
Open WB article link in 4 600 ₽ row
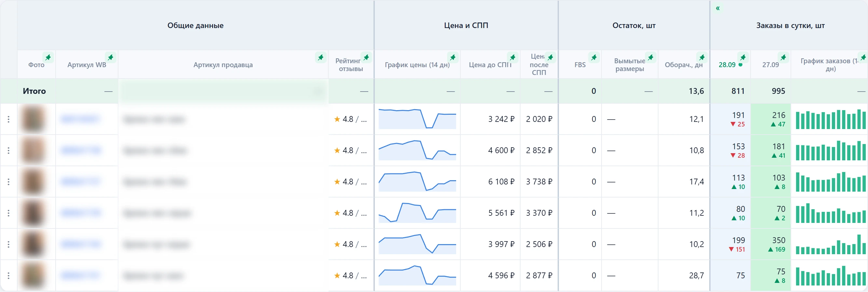(81, 150)
